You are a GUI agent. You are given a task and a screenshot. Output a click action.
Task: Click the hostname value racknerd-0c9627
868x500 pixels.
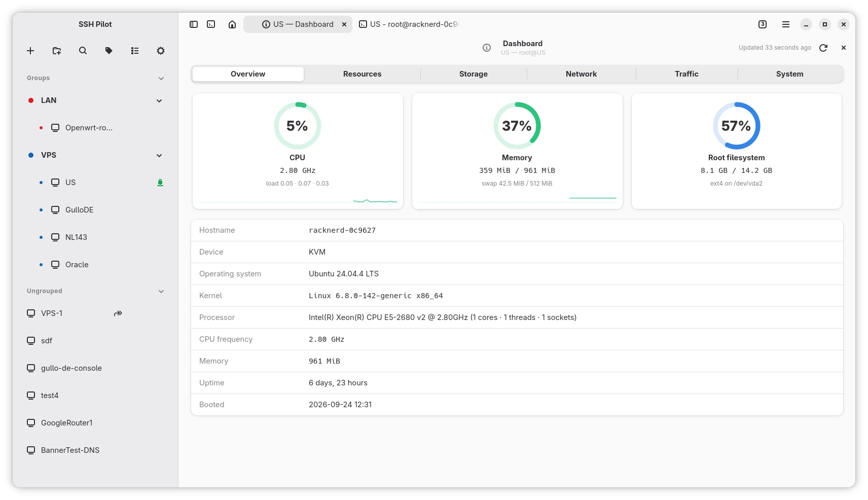[342, 230]
